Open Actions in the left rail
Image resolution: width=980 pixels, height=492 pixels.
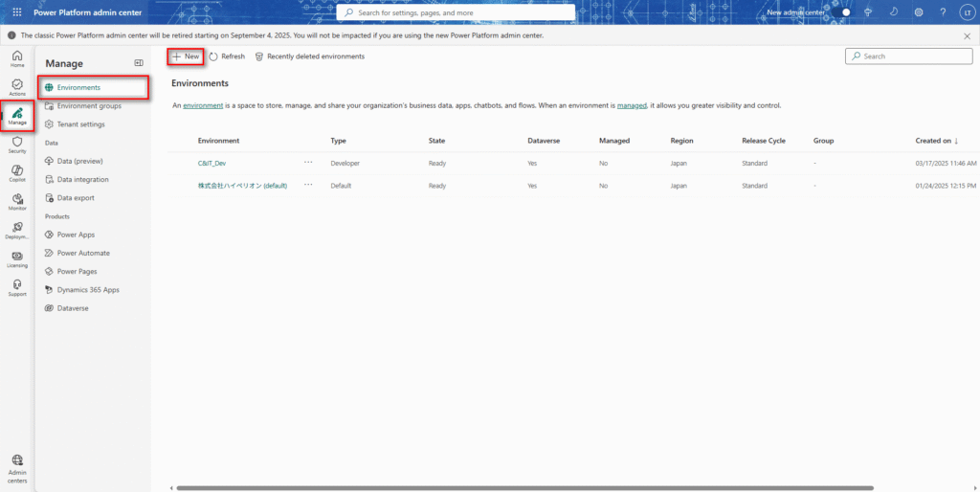(x=17, y=87)
